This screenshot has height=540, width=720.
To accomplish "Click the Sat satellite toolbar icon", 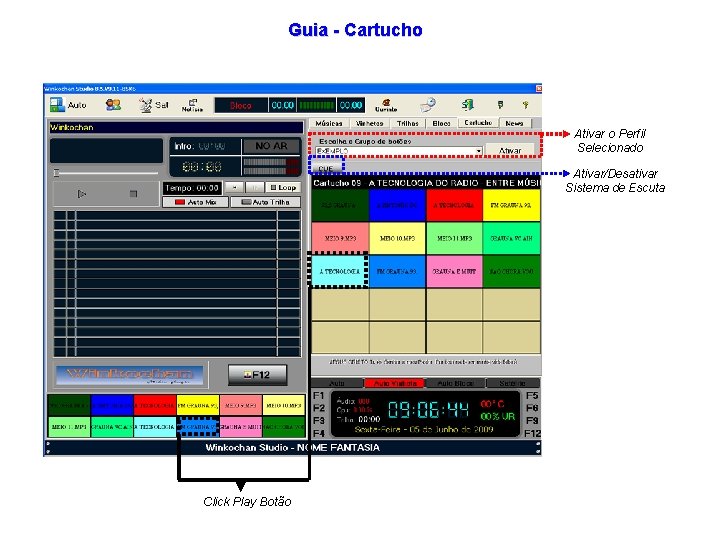I will [x=154, y=105].
